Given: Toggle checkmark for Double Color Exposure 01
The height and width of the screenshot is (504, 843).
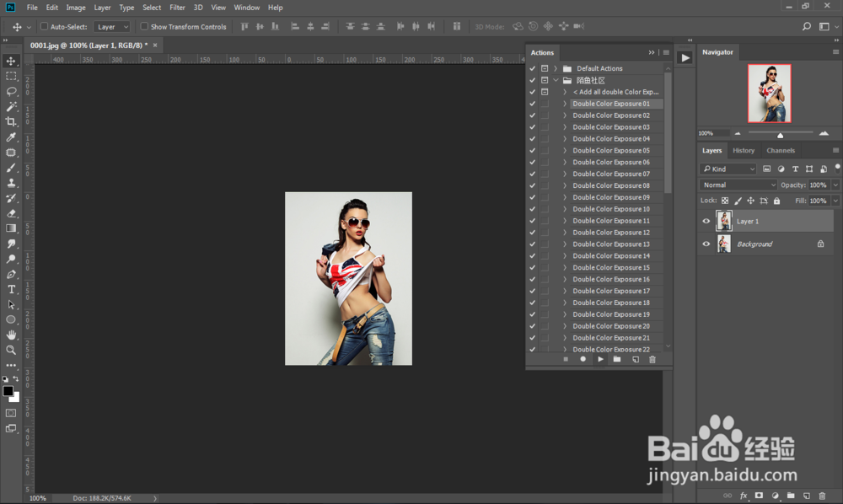Looking at the screenshot, I should (532, 104).
